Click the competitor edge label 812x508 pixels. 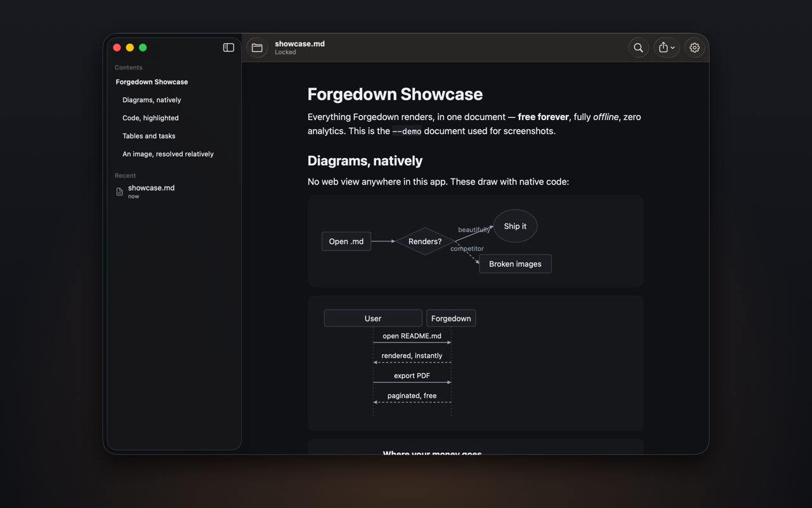(467, 249)
